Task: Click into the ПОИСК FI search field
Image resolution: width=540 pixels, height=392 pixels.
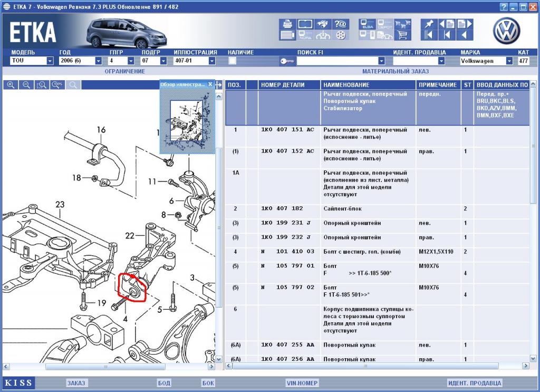Action: (337, 61)
